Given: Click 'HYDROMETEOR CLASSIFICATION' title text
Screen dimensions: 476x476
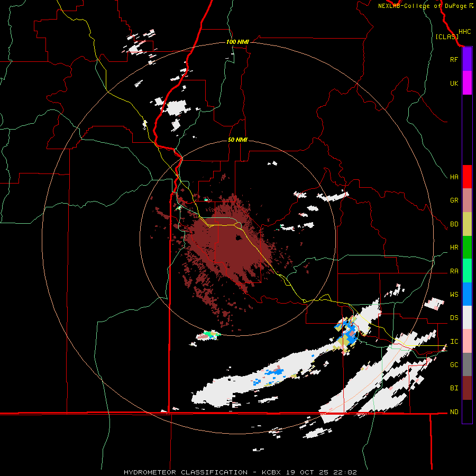Looking at the screenshot, I should tap(186, 472).
